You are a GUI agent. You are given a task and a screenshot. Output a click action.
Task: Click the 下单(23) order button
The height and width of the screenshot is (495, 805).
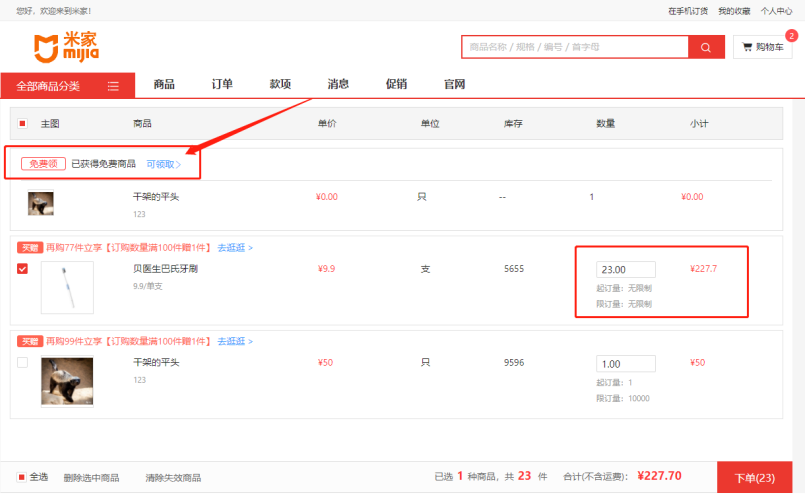coord(760,478)
